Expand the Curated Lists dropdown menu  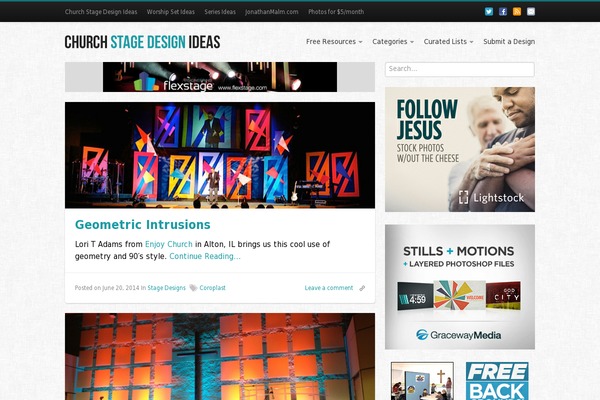pyautogui.click(x=448, y=41)
